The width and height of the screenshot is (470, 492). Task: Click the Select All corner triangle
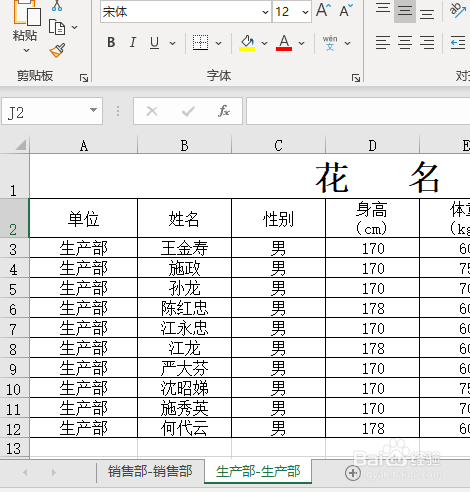[20, 145]
